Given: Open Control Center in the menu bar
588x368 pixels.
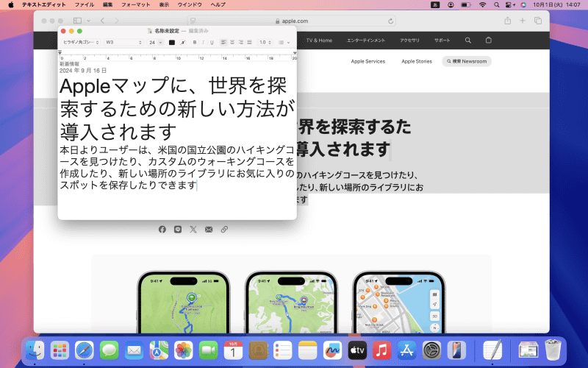Looking at the screenshot, I should tap(510, 4).
